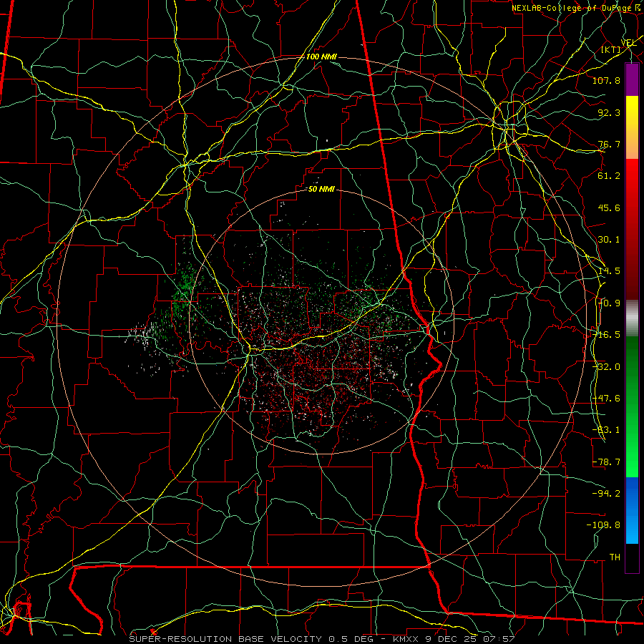Select the -94.2 velocity scale value
The height and width of the screenshot is (644, 644).
pos(606,493)
